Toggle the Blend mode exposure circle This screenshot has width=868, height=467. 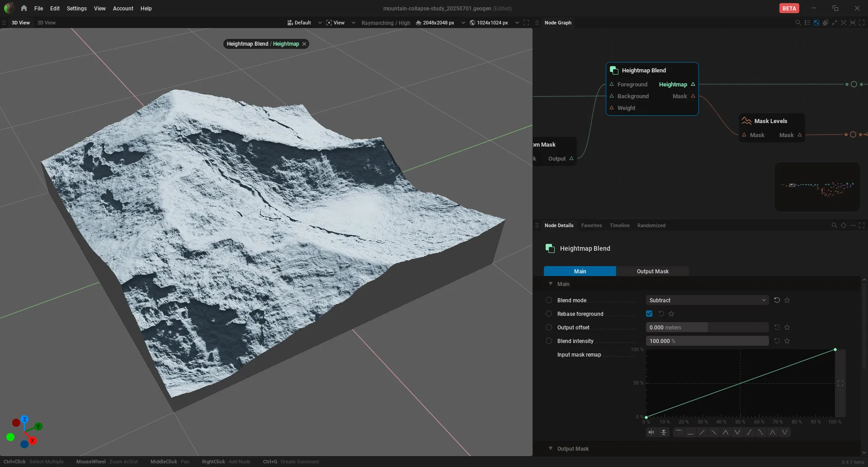pos(549,300)
